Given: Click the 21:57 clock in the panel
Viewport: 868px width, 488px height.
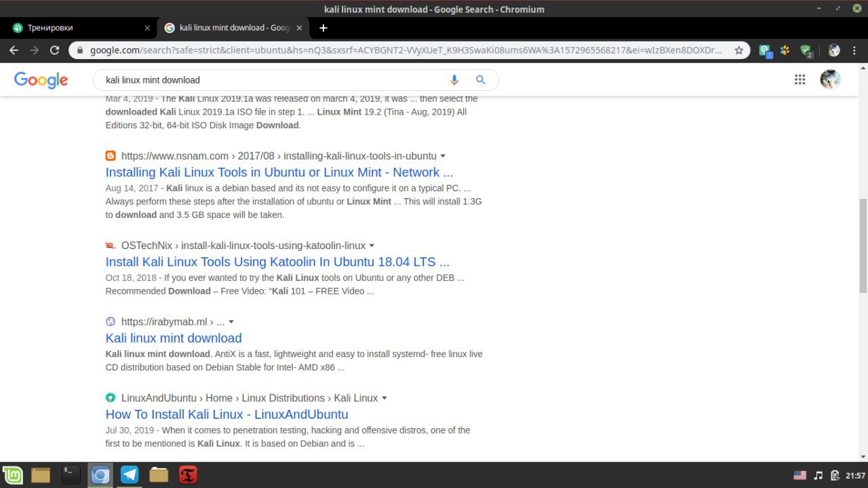Looking at the screenshot, I should [855, 475].
